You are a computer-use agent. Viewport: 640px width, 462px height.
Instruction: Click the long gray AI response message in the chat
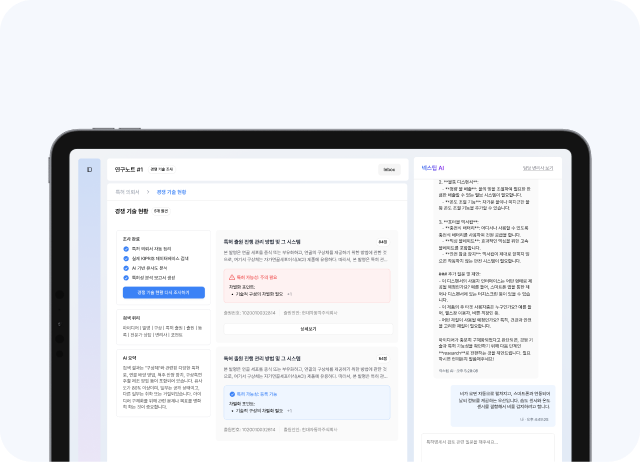(x=486, y=278)
